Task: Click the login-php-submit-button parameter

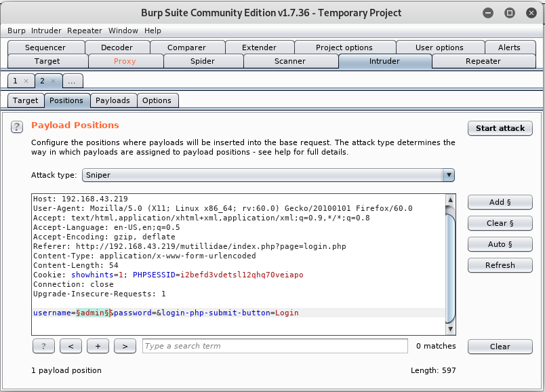Action: pyautogui.click(x=216, y=313)
